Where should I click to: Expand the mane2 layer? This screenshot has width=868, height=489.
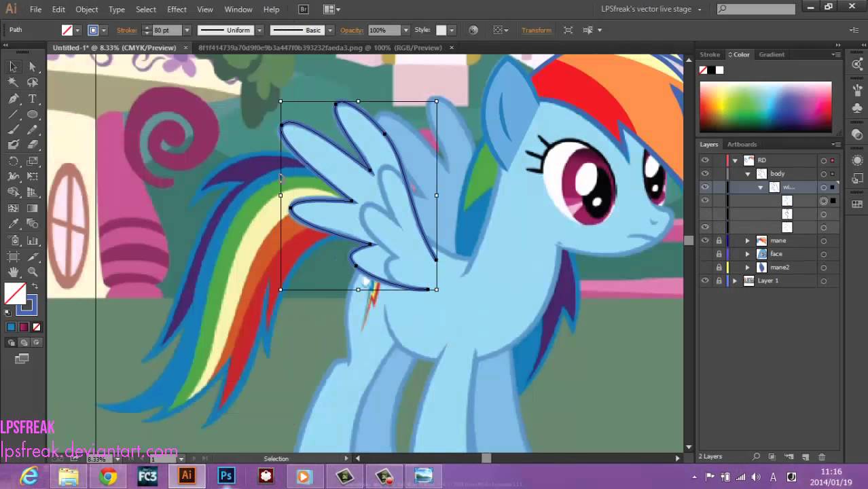748,267
